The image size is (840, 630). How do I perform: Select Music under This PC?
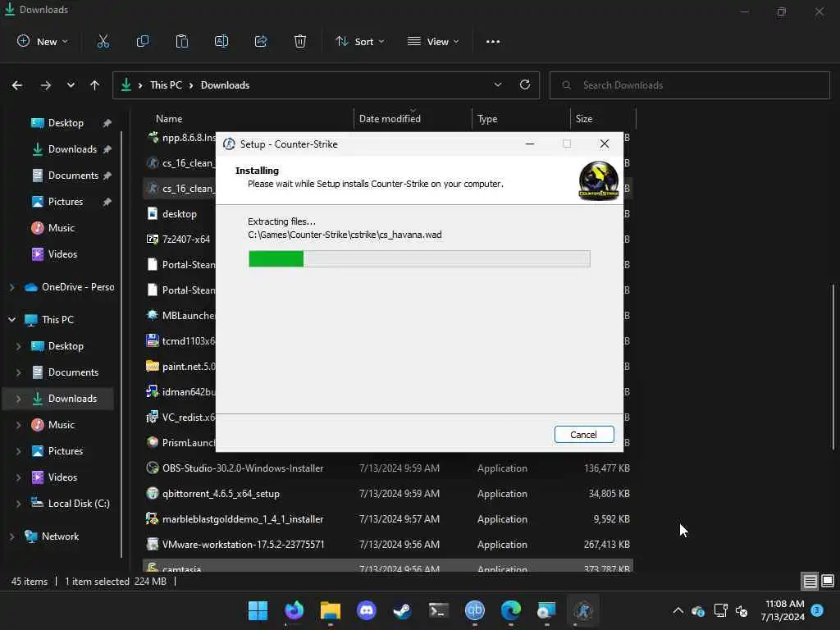tap(62, 425)
